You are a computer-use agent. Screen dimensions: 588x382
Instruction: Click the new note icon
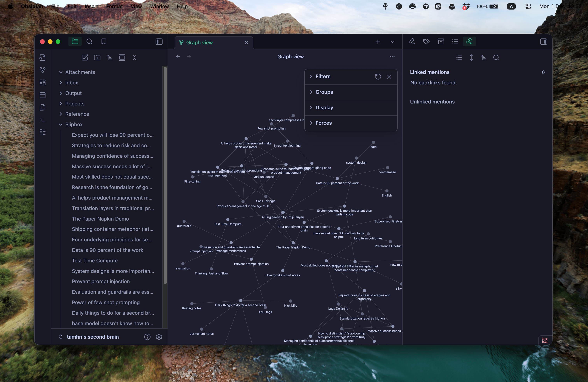(85, 58)
